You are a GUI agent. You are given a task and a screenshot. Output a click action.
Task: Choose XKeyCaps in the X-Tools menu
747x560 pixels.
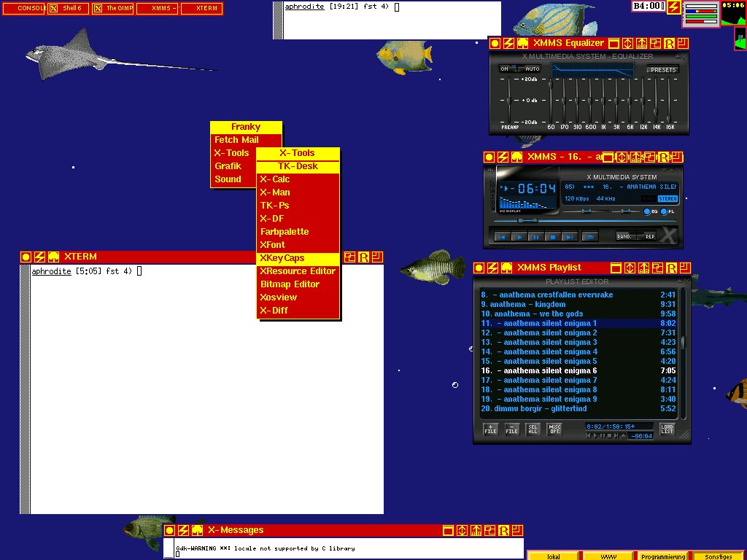298,258
